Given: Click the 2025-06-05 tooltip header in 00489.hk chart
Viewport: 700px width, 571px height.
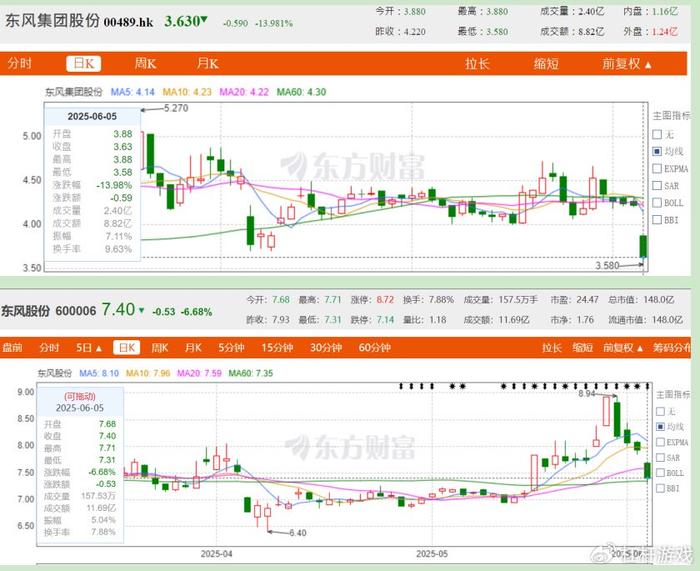Looking at the screenshot, I should [92, 117].
